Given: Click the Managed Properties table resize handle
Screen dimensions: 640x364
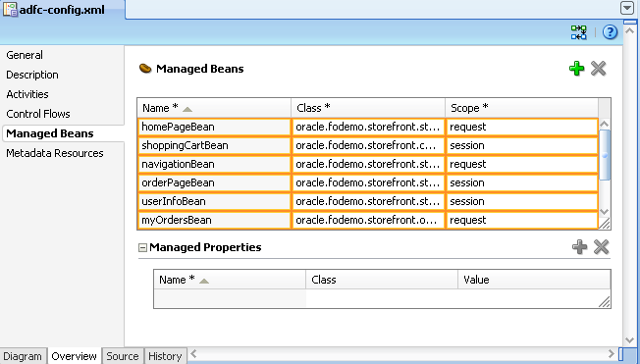Looking at the screenshot, I should pyautogui.click(x=604, y=301).
